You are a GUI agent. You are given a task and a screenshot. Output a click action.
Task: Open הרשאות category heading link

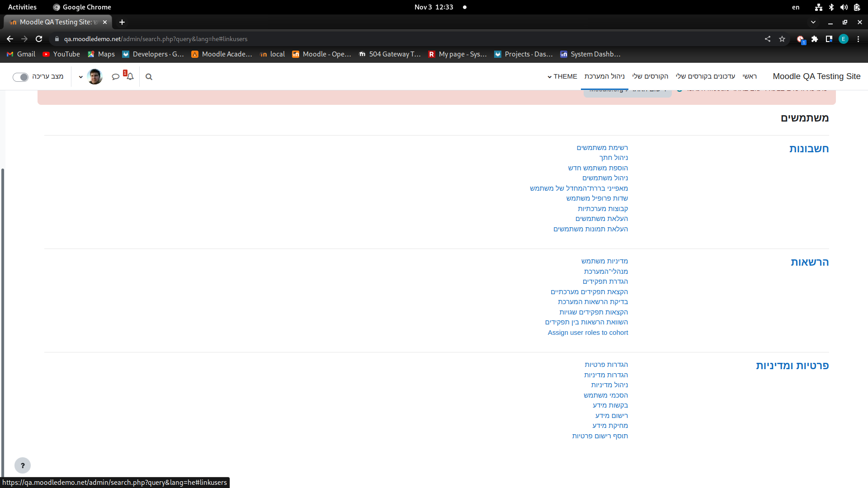tap(810, 262)
